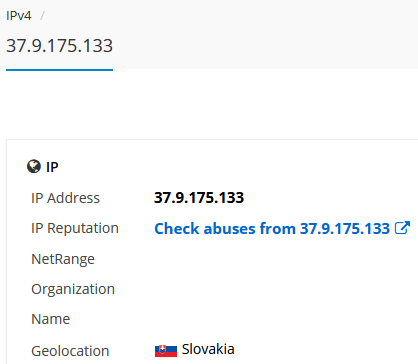Click the breadcrumb slash separator
Image resolution: width=418 pixels, height=364 pixels.
tap(42, 16)
